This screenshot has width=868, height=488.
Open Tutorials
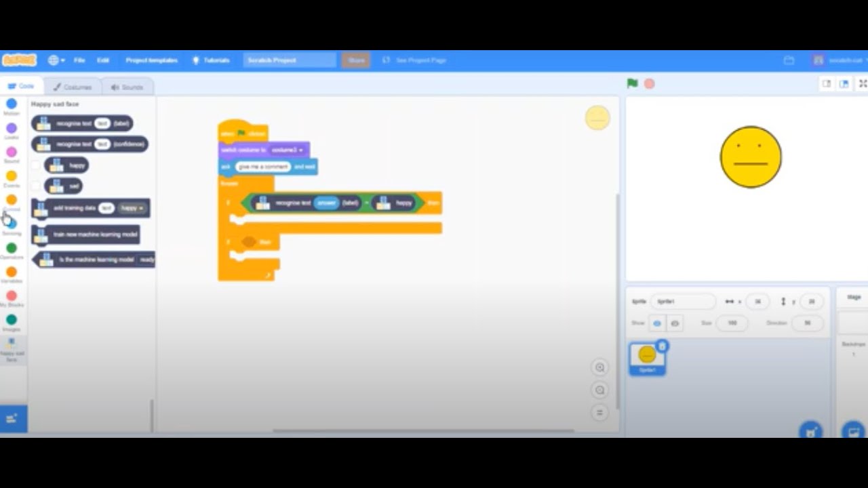(x=211, y=60)
